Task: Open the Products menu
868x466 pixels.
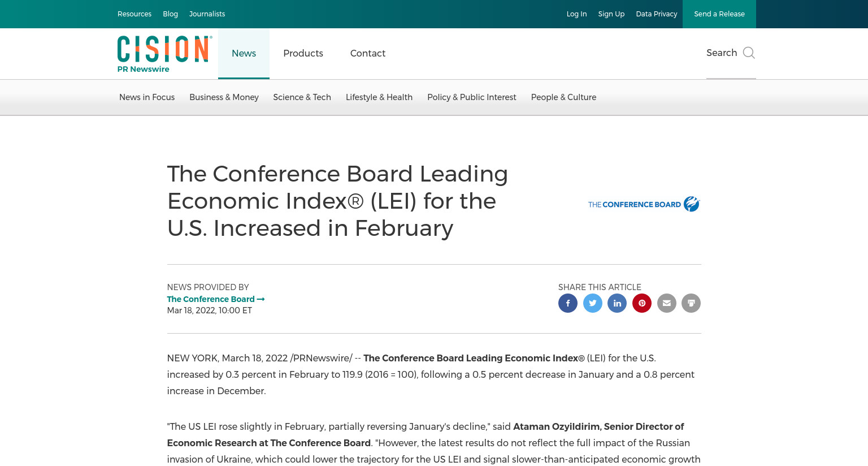Action: [303, 53]
